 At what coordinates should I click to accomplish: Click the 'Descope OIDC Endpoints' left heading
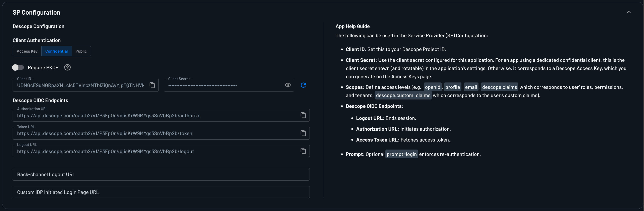(40, 100)
